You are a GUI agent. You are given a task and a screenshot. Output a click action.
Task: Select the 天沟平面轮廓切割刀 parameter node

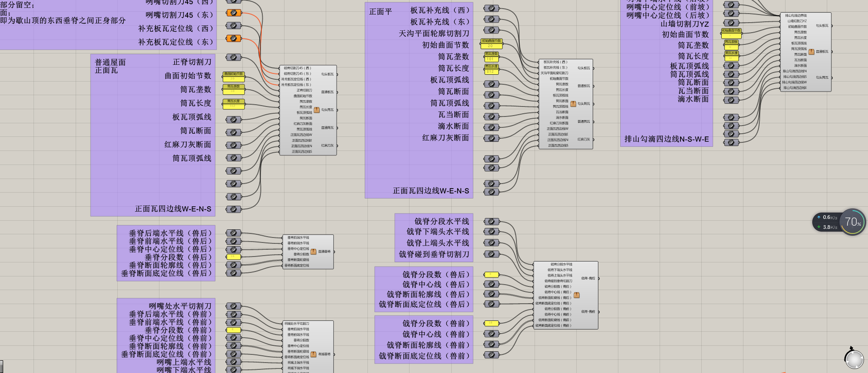(492, 30)
